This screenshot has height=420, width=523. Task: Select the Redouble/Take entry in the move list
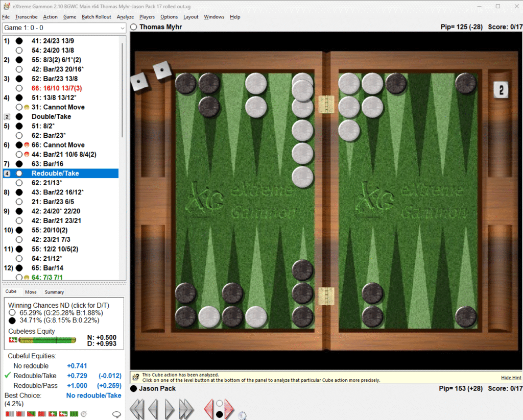tap(61, 174)
